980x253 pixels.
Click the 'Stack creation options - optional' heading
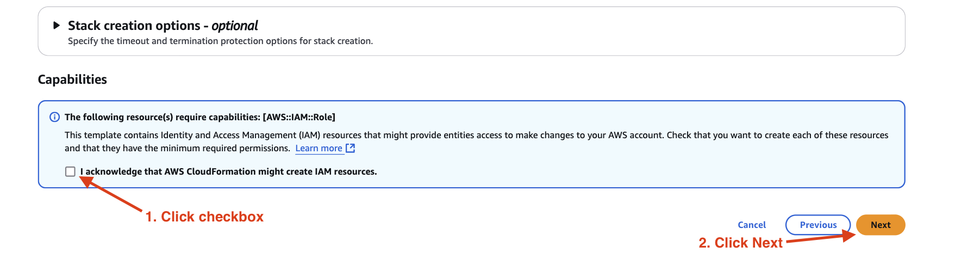[x=134, y=26]
